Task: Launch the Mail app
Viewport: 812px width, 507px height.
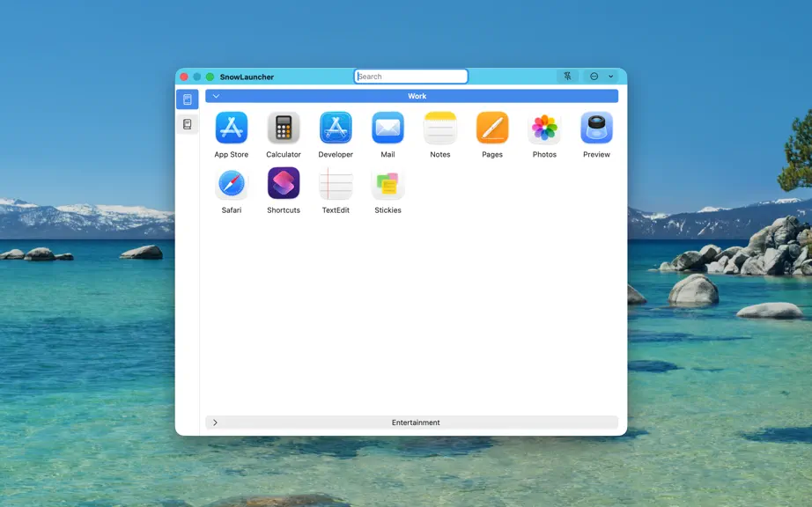Action: click(x=388, y=128)
